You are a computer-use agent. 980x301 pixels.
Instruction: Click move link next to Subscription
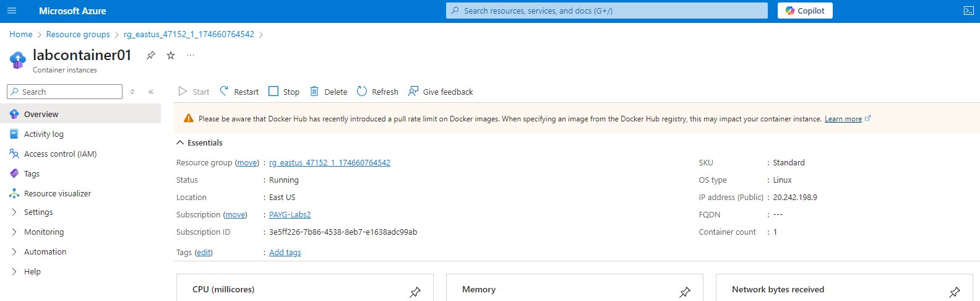tap(235, 214)
